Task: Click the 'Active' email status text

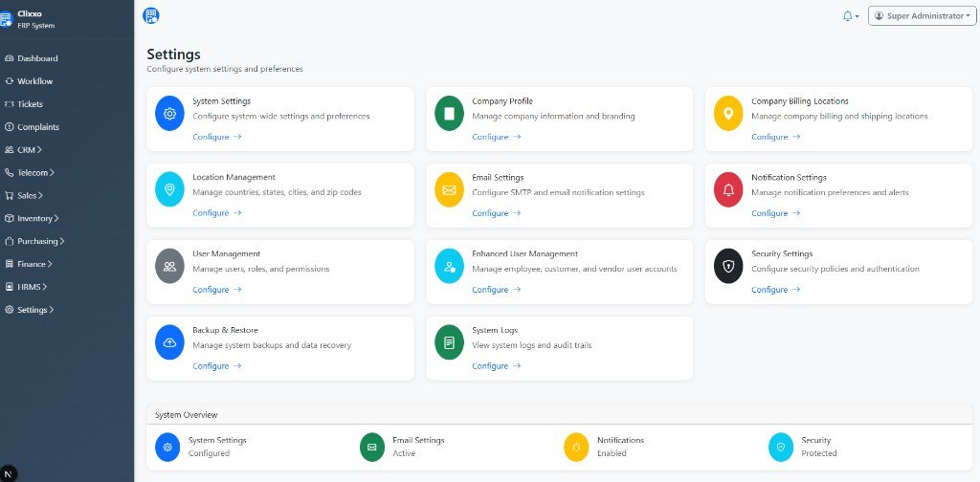Action: pos(404,453)
